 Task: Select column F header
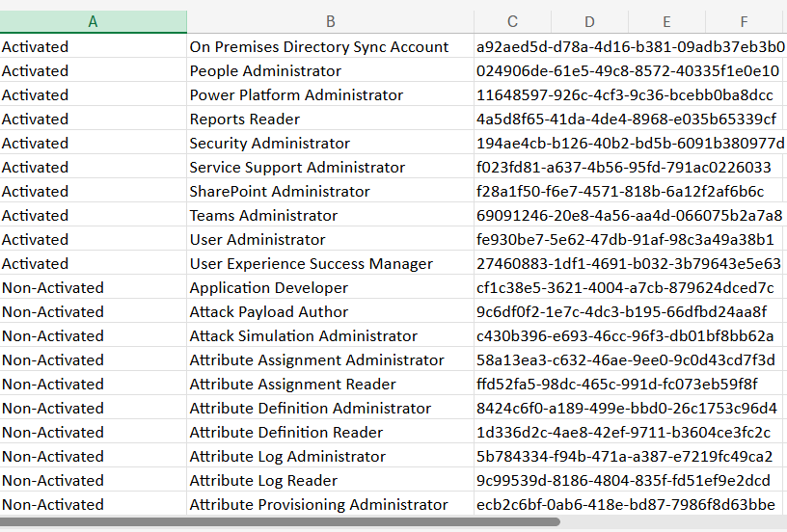(744, 21)
